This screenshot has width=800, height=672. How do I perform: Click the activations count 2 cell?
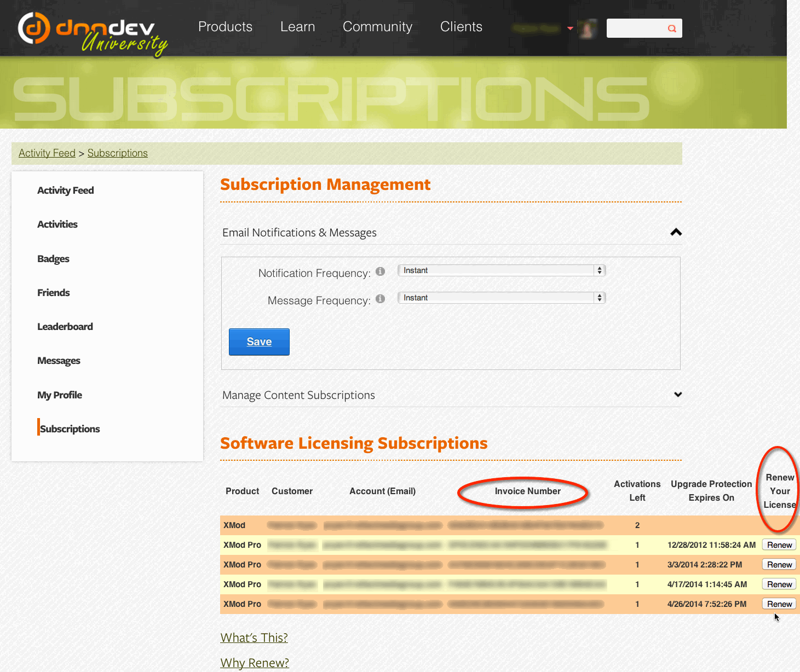637,525
